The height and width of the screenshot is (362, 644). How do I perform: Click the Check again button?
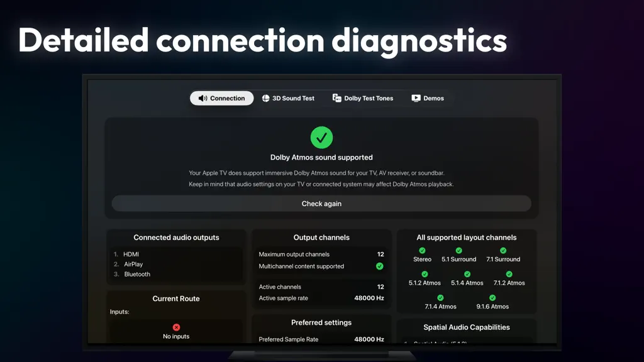point(321,204)
